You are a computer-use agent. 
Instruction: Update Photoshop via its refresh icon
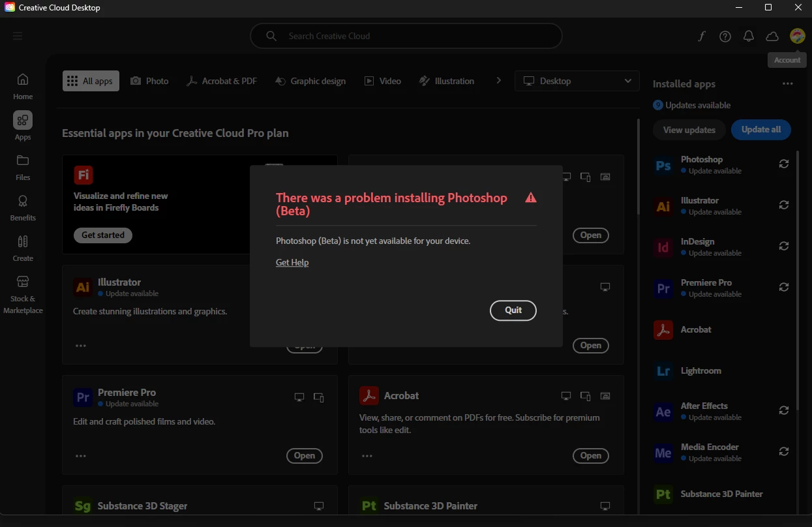(x=784, y=164)
